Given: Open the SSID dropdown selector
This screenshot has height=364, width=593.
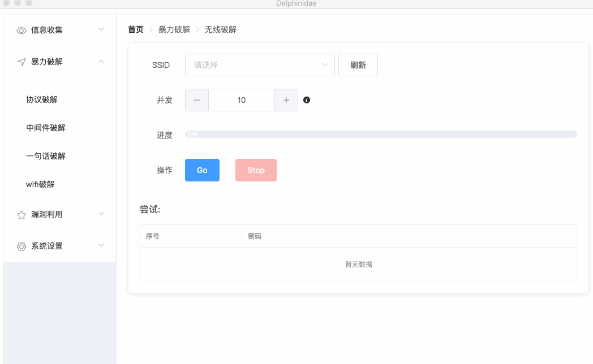Looking at the screenshot, I should (x=260, y=65).
